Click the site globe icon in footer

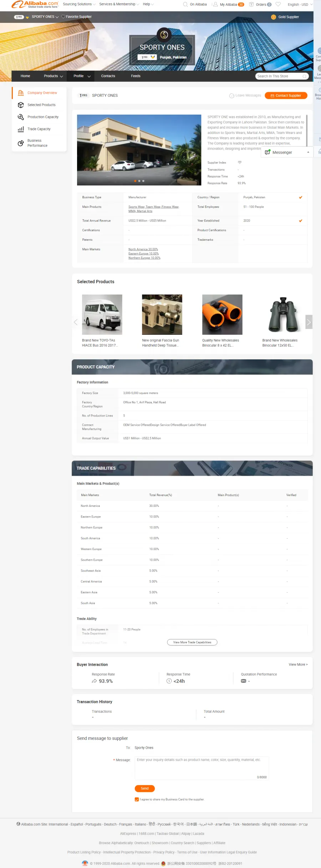[x=18, y=824]
